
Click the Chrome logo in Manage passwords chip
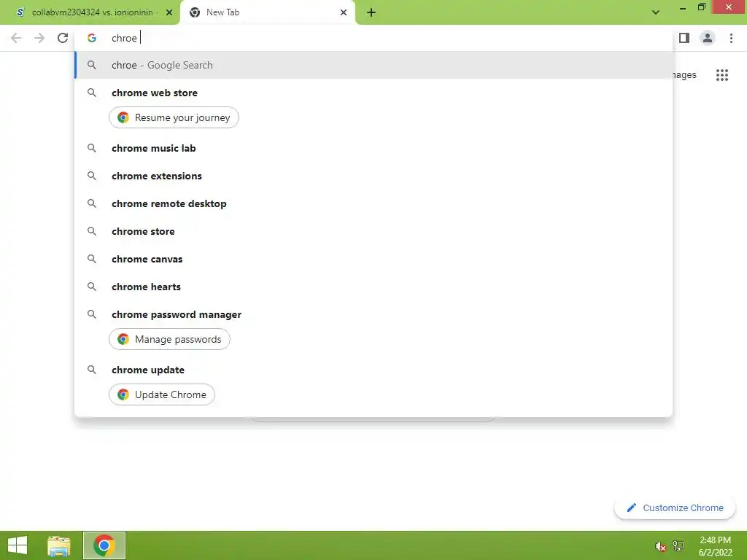(123, 339)
